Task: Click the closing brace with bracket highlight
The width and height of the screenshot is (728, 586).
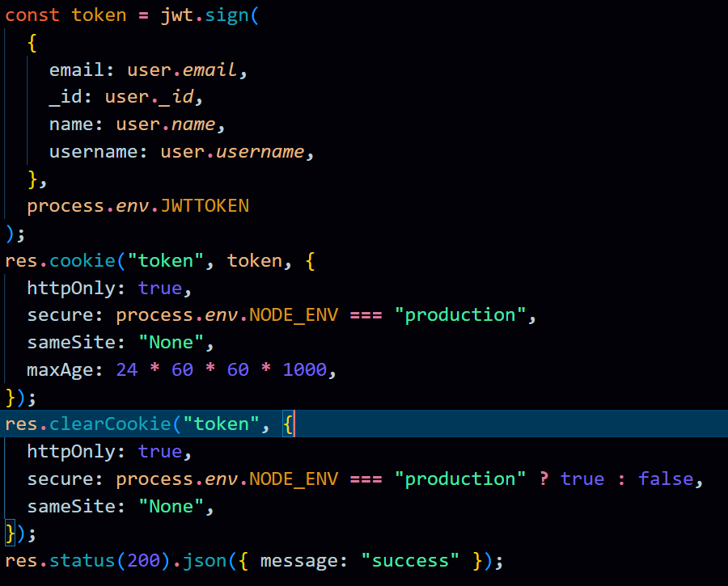Action: (8, 533)
